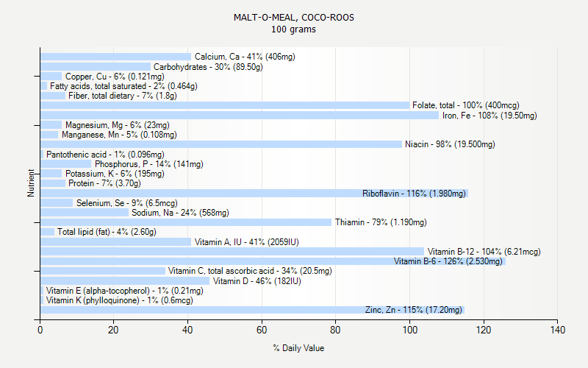Select the Sodium, Na - 24% label

click(180, 213)
